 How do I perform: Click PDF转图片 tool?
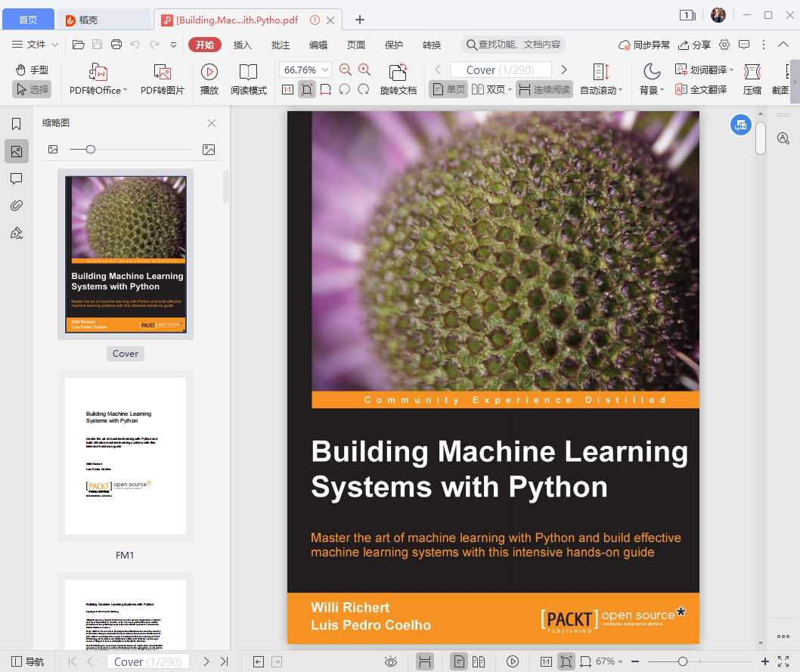click(163, 79)
